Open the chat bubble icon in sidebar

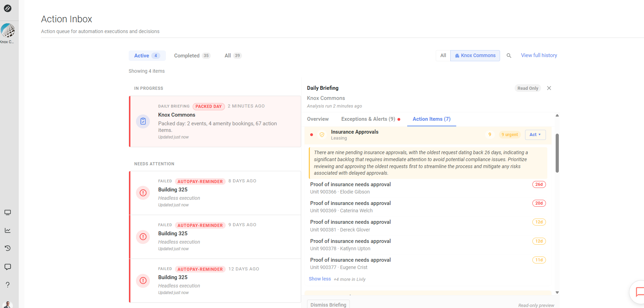[8, 267]
